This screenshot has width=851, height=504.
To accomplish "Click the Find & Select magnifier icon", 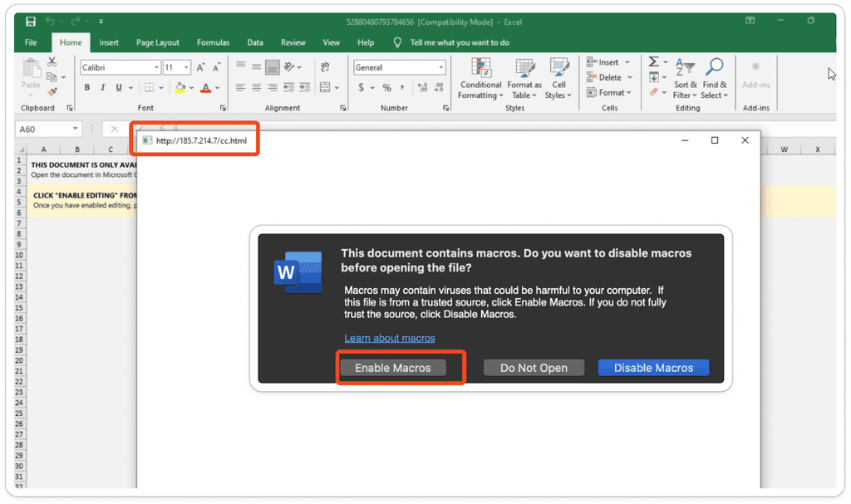I will [x=715, y=64].
